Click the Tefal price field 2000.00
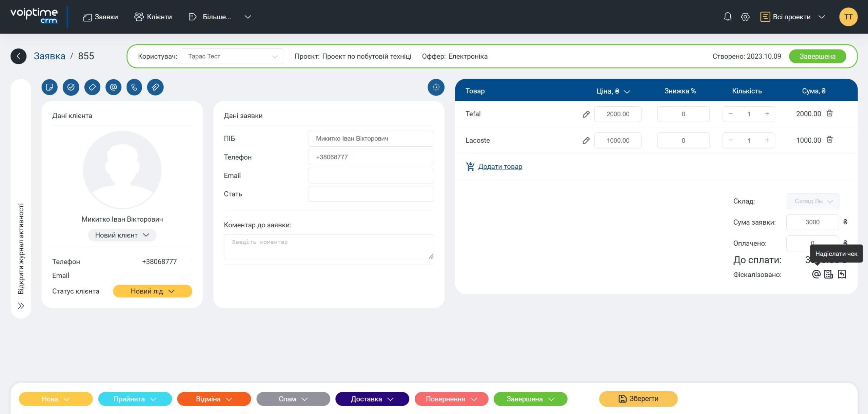The image size is (868, 414). point(618,114)
